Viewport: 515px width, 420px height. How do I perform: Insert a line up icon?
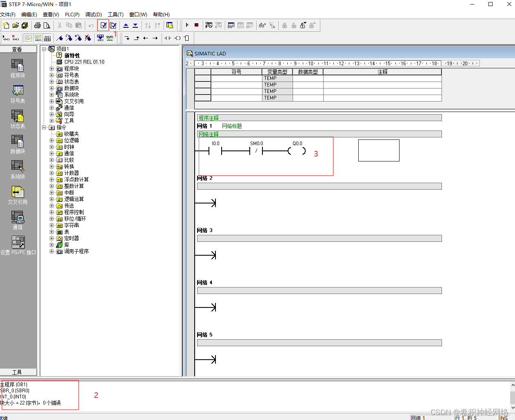[x=137, y=38]
